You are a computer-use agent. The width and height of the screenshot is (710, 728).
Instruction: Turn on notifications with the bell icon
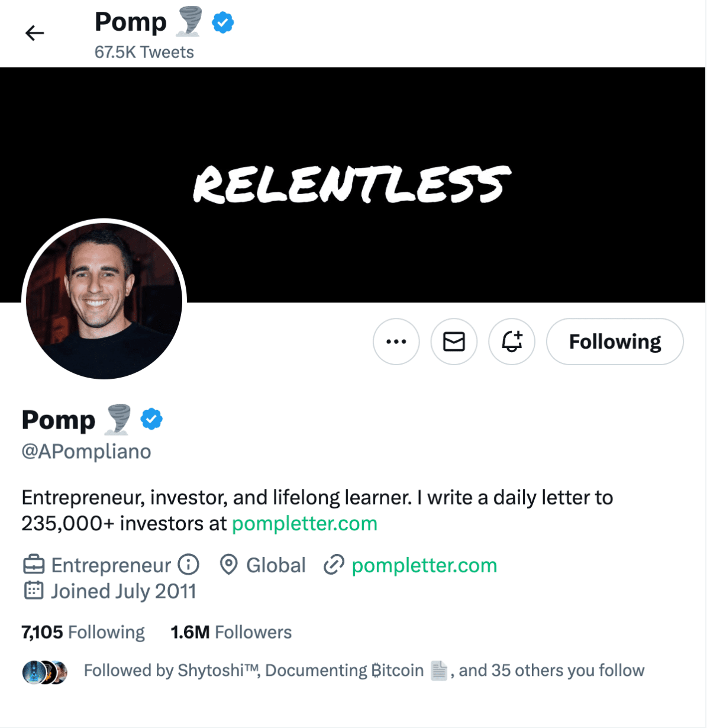click(512, 342)
